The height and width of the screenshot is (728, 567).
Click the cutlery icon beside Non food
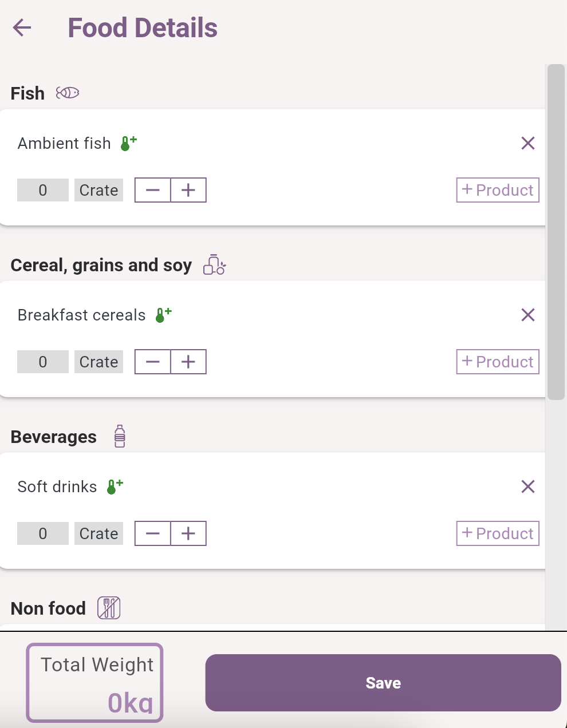pos(109,607)
